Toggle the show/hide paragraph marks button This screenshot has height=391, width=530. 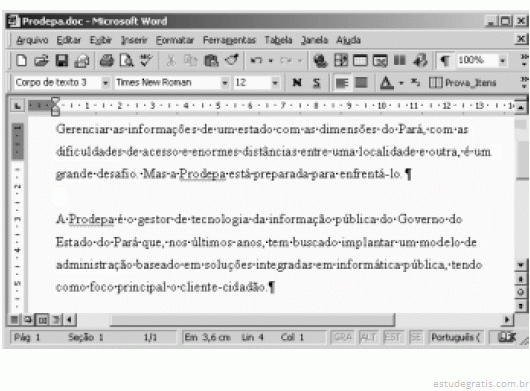[444, 61]
